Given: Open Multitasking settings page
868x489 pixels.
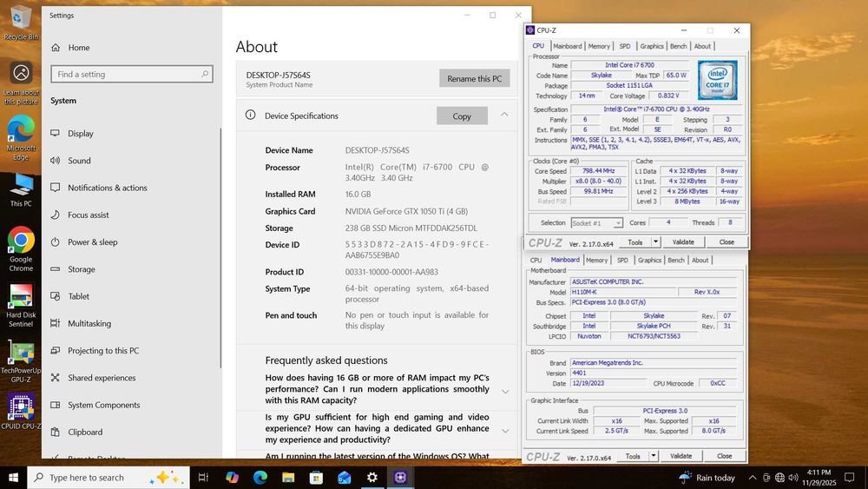Looking at the screenshot, I should pos(131,323).
